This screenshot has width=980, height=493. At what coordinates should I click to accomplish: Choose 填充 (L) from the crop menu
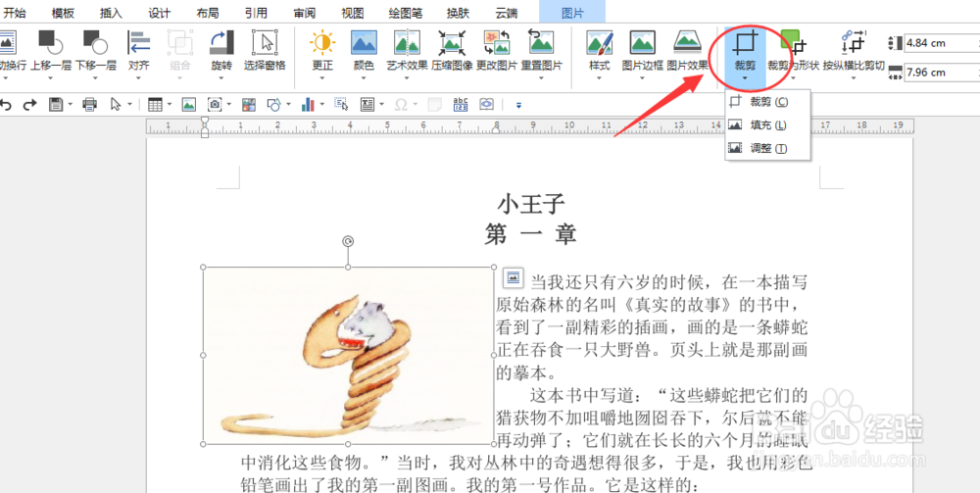(x=767, y=125)
